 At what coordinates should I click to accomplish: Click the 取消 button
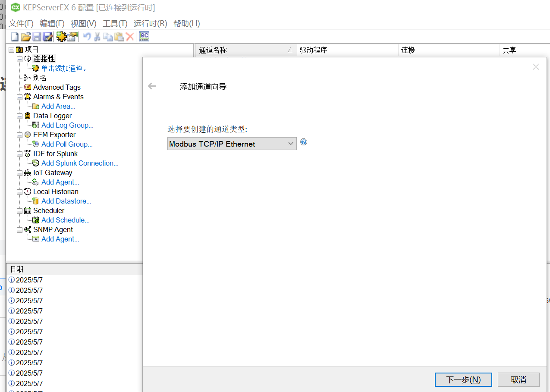pos(519,379)
